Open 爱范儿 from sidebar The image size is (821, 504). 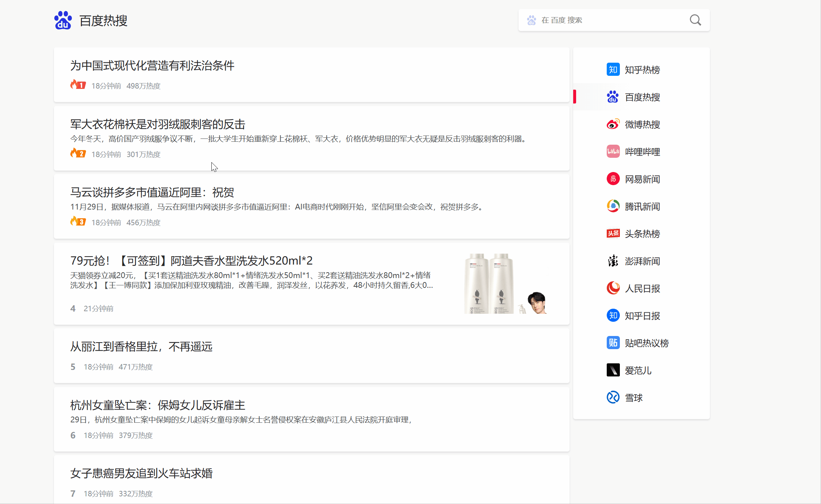641,370
